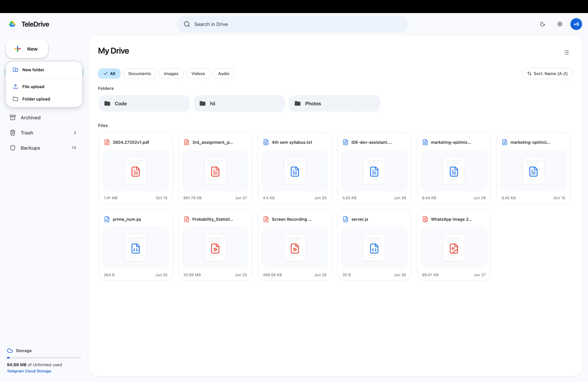Click the code icon beside server.js title
Screen dimensions: 588x382
click(345, 219)
